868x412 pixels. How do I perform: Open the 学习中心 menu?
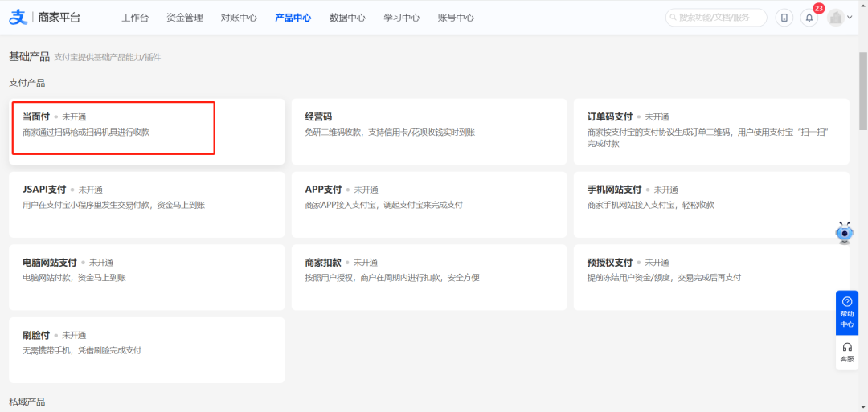tap(402, 18)
